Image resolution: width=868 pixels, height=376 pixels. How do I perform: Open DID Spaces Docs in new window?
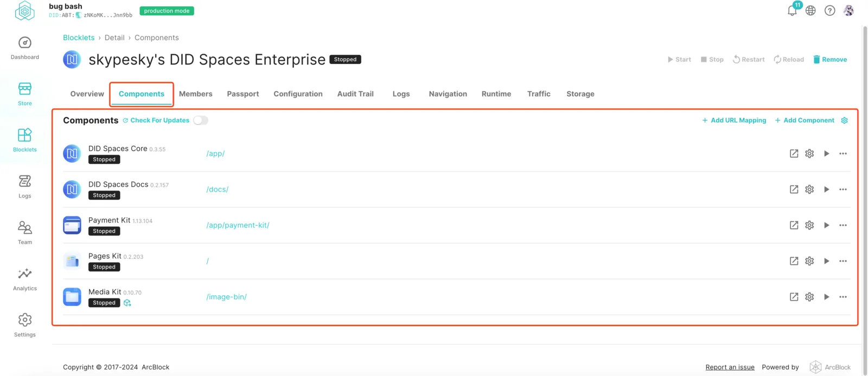[794, 189]
